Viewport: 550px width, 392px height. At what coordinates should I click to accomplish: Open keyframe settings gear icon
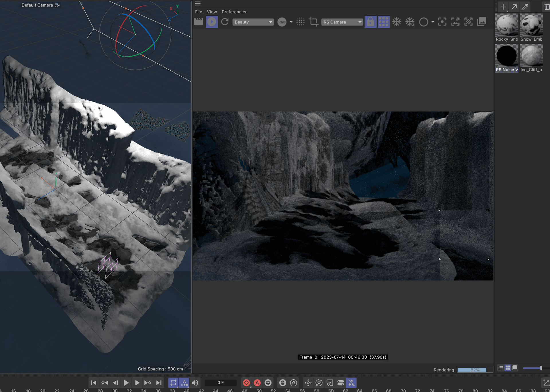pyautogui.click(x=268, y=383)
